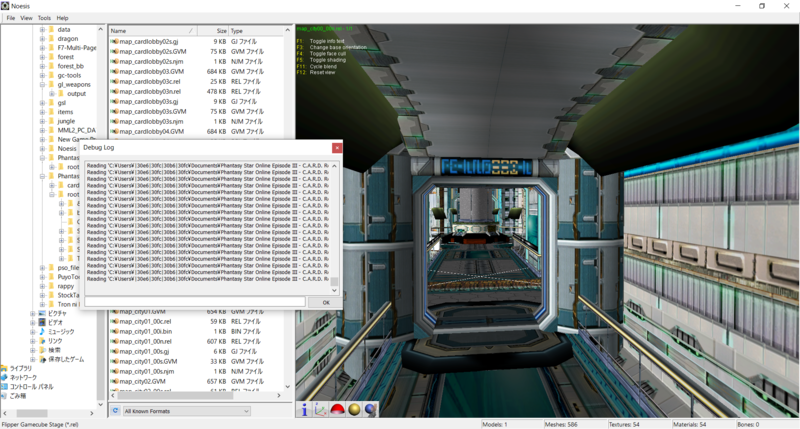800x429 pixels.
Task: Toggle the XYZ axis display icon
Action: coord(320,409)
